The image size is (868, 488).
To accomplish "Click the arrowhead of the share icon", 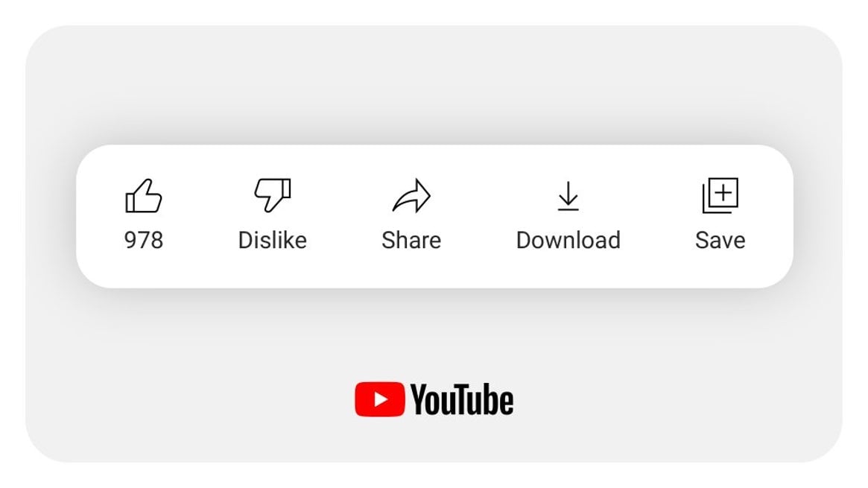I will (x=420, y=194).
